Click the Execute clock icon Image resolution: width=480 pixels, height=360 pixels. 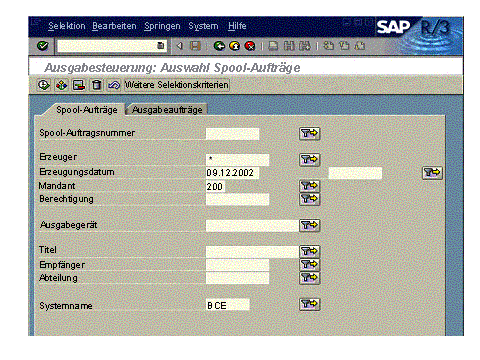[44, 85]
